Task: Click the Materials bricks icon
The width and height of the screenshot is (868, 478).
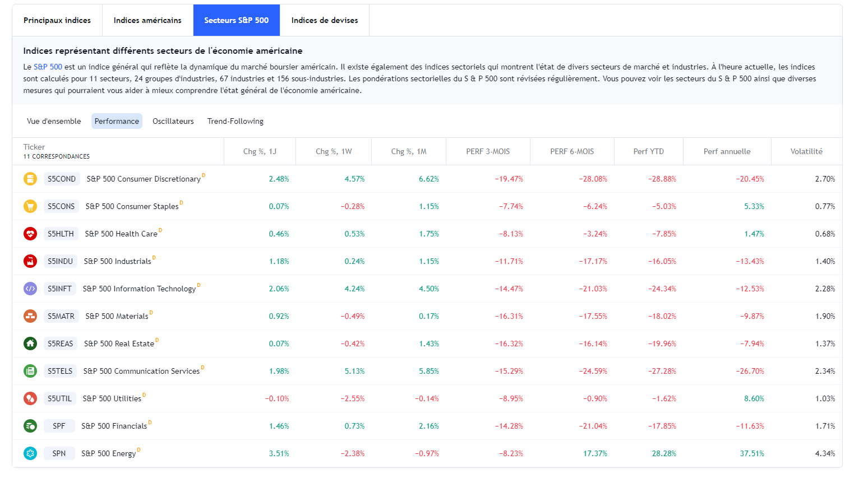Action: 30,316
